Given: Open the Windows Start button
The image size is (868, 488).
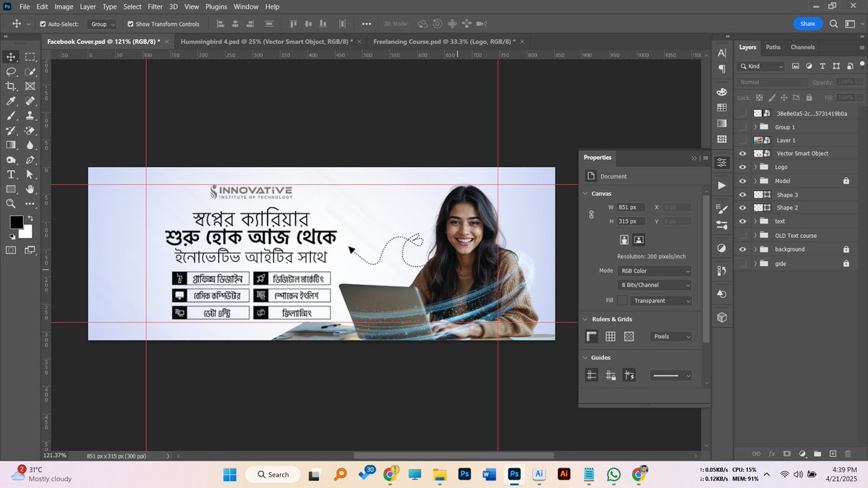Looking at the screenshot, I should pos(229,474).
